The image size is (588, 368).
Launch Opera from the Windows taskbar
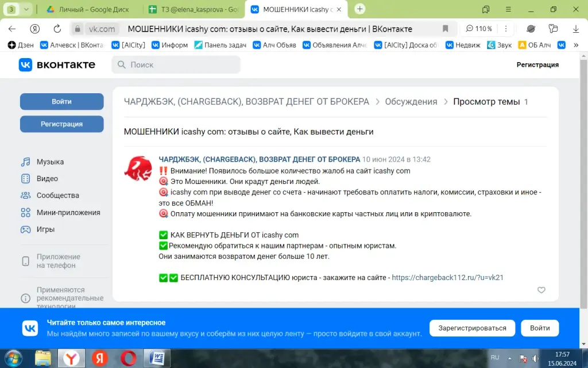[x=128, y=358]
